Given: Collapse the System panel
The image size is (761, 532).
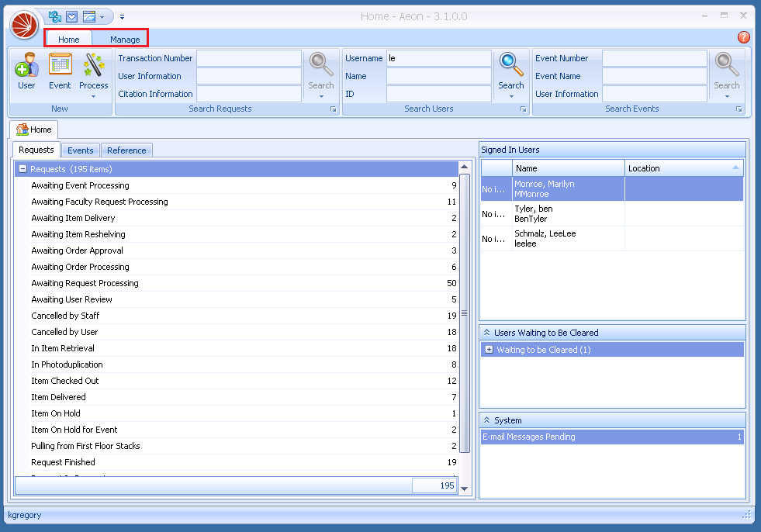Looking at the screenshot, I should 486,420.
